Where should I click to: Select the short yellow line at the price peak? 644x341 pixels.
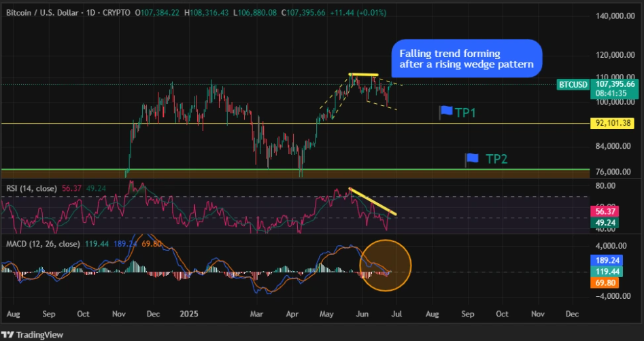point(363,75)
